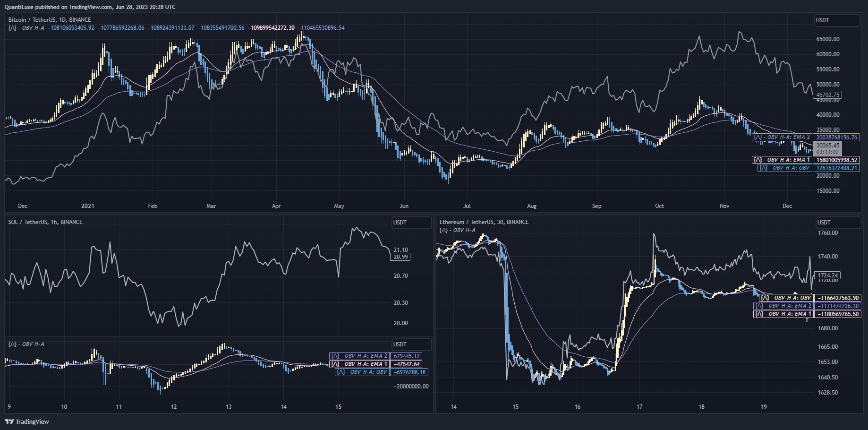Click the 30065.45 Bitcoin last price label
868x430 pixels.
pyautogui.click(x=828, y=146)
